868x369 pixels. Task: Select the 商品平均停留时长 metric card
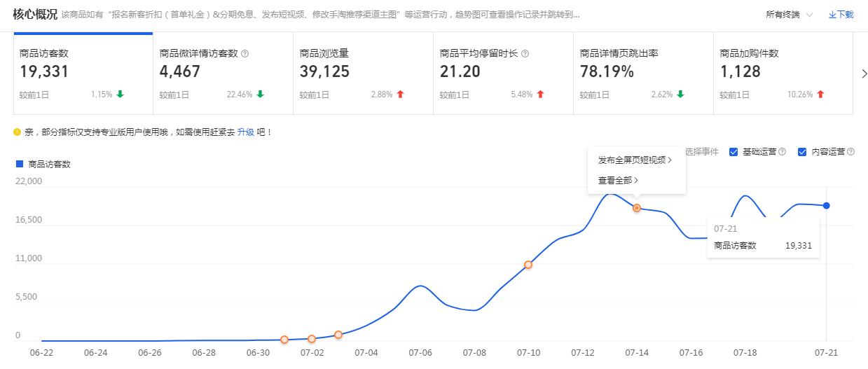[x=503, y=74]
